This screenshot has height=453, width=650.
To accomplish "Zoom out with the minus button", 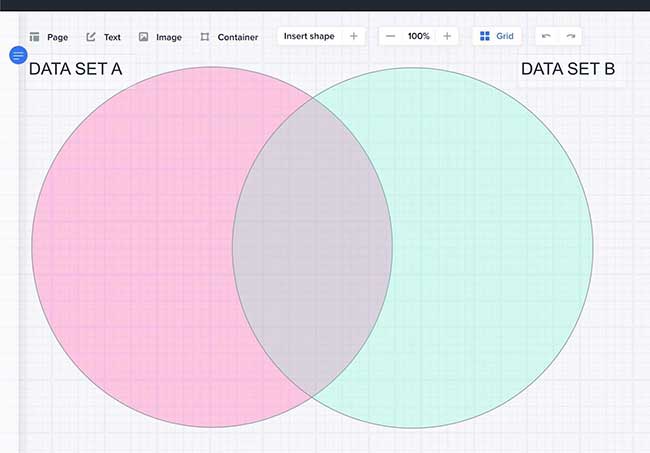I will coord(390,36).
